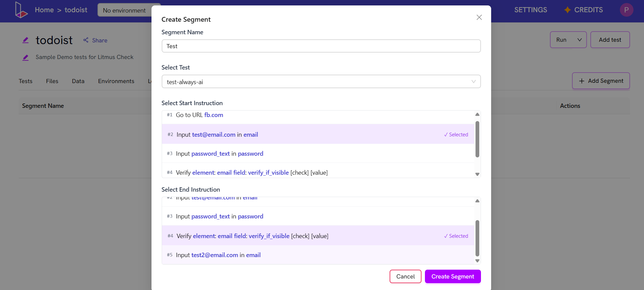The height and width of the screenshot is (290, 644).
Task: Click the Segment Name input field
Action: click(321, 46)
